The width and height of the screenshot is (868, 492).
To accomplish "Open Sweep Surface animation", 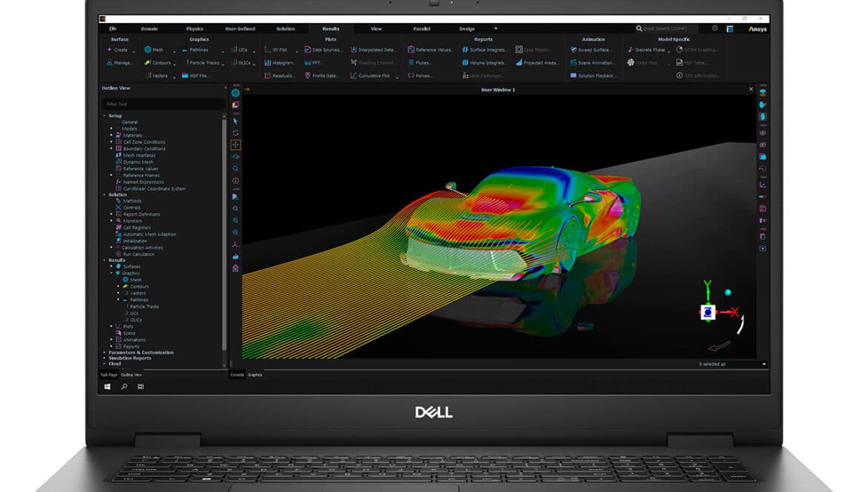I will [591, 50].
